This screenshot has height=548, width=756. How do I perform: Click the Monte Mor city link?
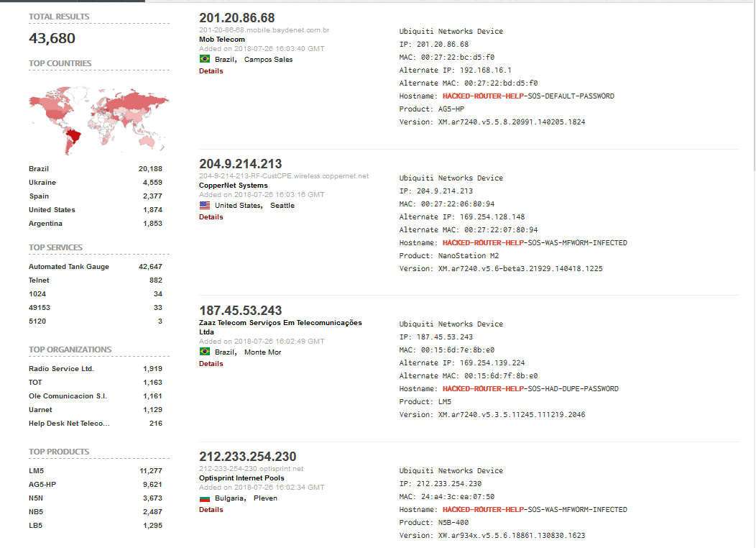pos(263,352)
